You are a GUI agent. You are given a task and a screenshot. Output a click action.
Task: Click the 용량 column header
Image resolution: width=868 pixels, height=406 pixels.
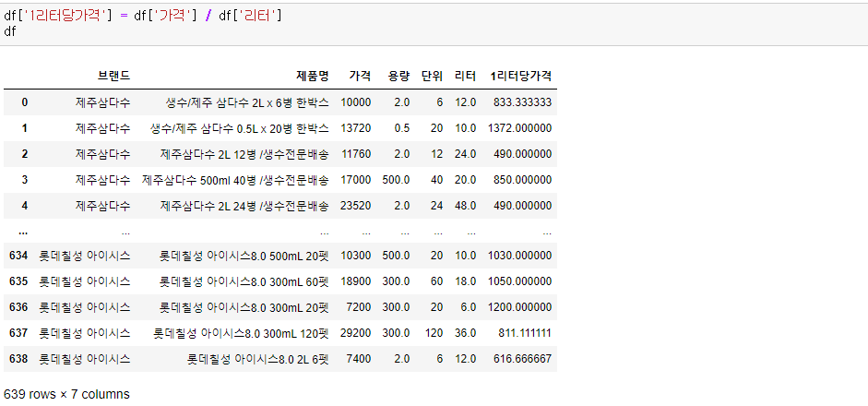(x=398, y=76)
